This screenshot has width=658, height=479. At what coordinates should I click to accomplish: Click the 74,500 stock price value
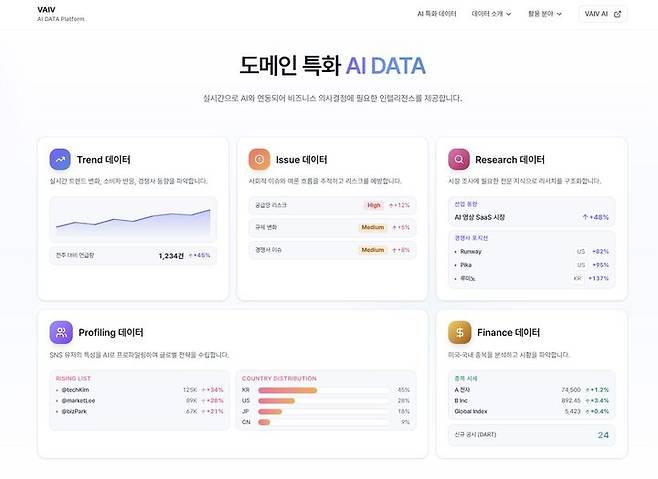[571, 390]
